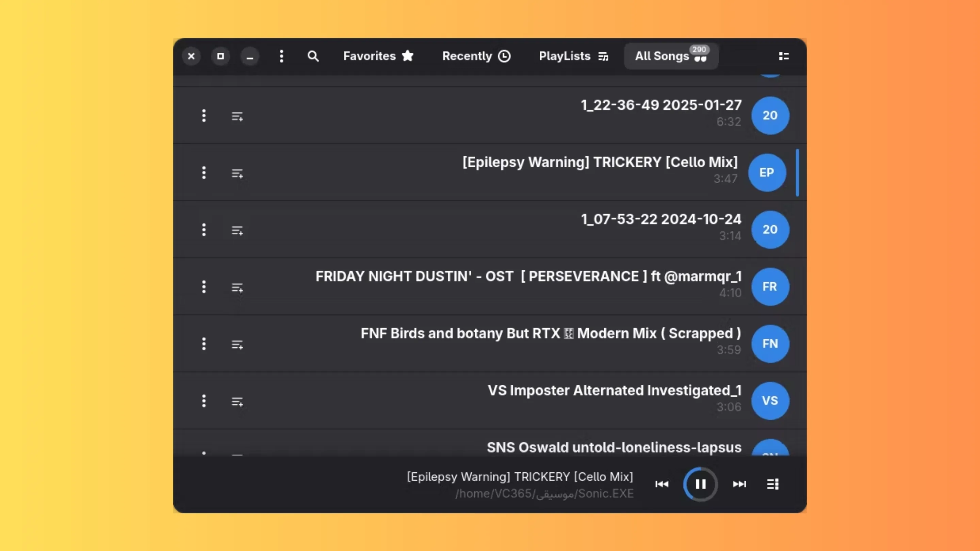
Task: Switch to the Favorites tab
Action: pos(378,56)
